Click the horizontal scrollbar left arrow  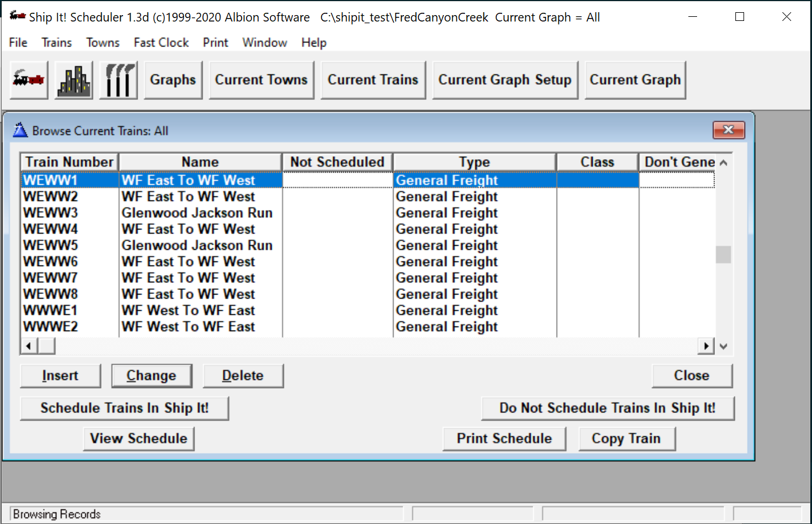(x=28, y=346)
